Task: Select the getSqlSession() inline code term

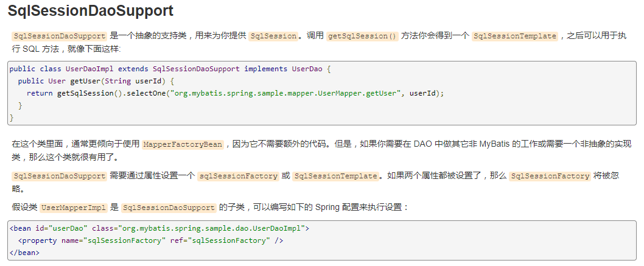Action: [x=362, y=36]
